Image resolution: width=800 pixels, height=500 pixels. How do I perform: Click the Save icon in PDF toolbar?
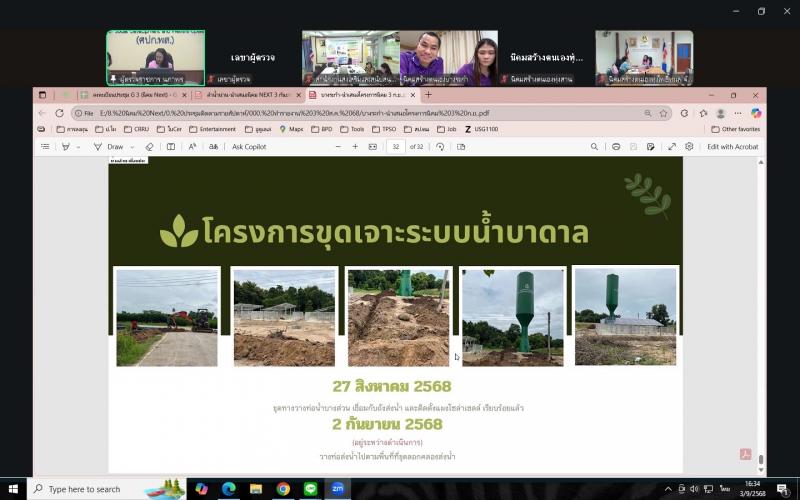tap(633, 147)
